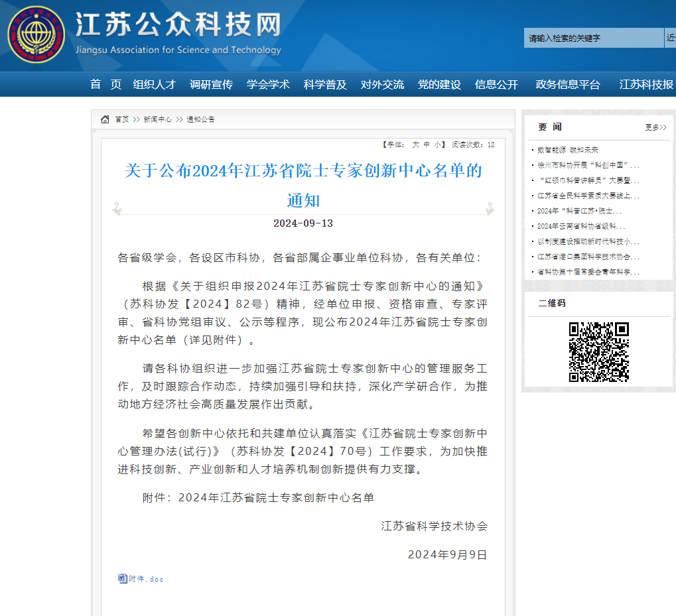This screenshot has height=616, width=676.
Task: Click the Word document icon beside 附件.doc
Action: click(x=123, y=578)
